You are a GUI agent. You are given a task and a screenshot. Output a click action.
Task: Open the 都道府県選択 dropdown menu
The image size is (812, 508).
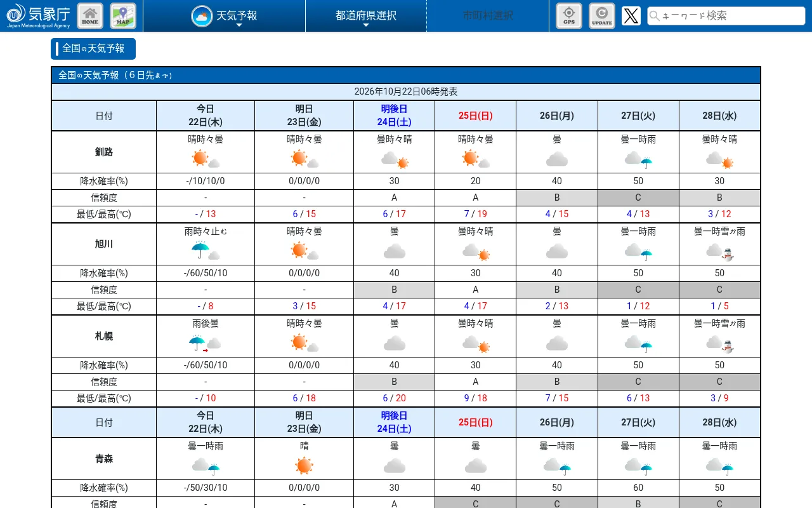click(366, 16)
